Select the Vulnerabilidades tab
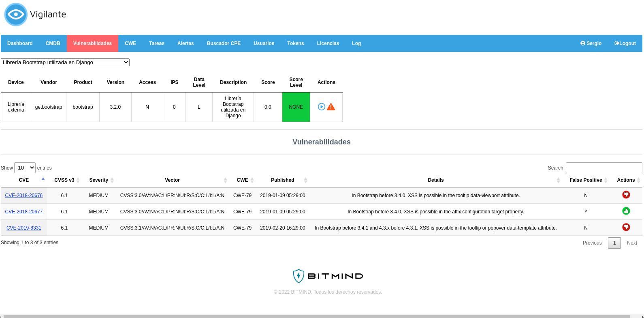644x318 pixels. tap(92, 43)
